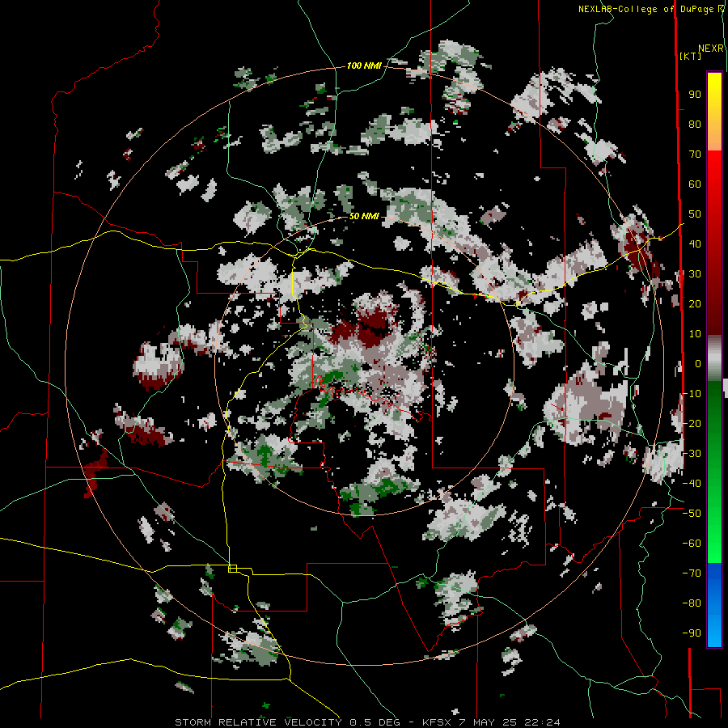Click the positive '90' legend value
Screen dimensions: 728x728
[x=695, y=95]
